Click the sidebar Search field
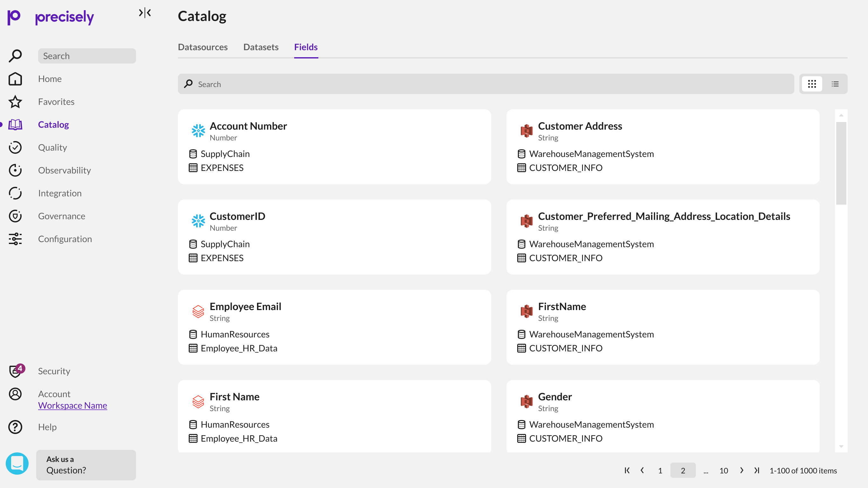This screenshot has height=488, width=868. tap(87, 56)
